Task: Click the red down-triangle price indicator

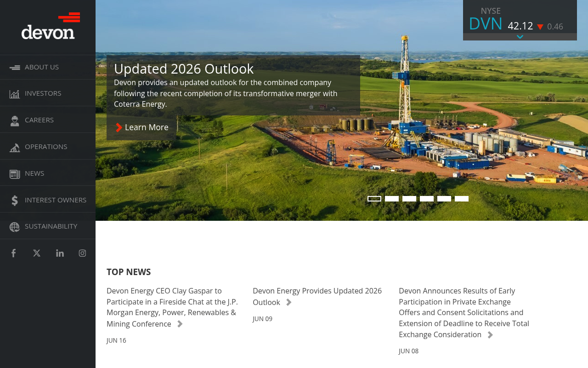Action: [x=540, y=27]
